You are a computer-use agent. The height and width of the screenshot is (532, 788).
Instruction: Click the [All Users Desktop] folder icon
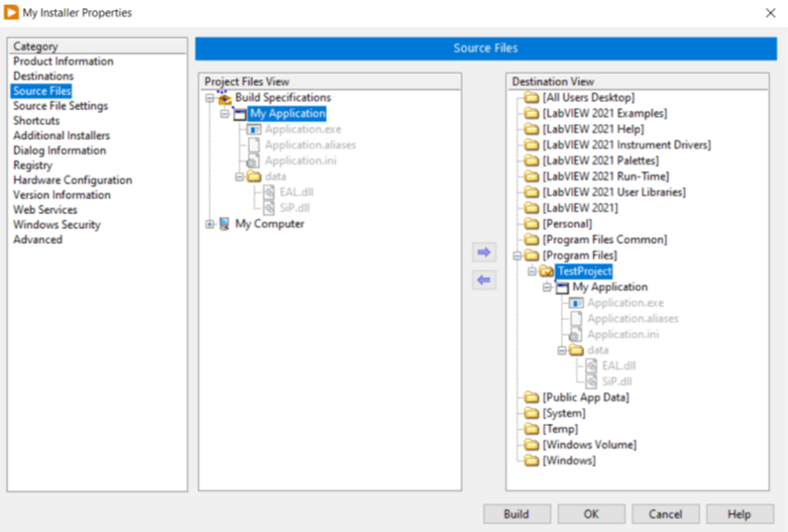coord(530,98)
